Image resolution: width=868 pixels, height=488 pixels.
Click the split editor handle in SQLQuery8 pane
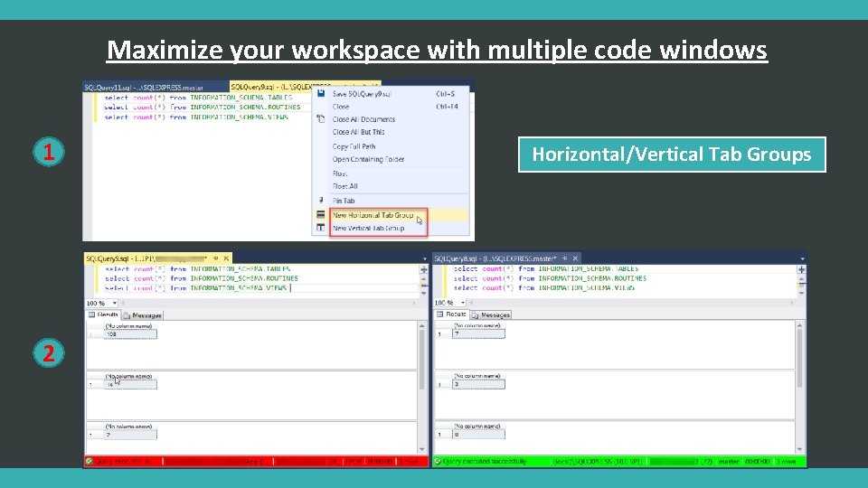(x=801, y=269)
